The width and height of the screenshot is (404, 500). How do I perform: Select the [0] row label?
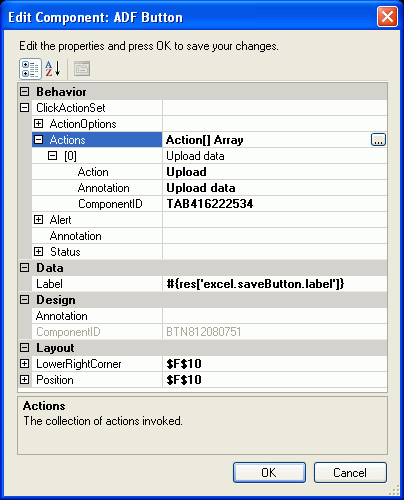[70, 156]
